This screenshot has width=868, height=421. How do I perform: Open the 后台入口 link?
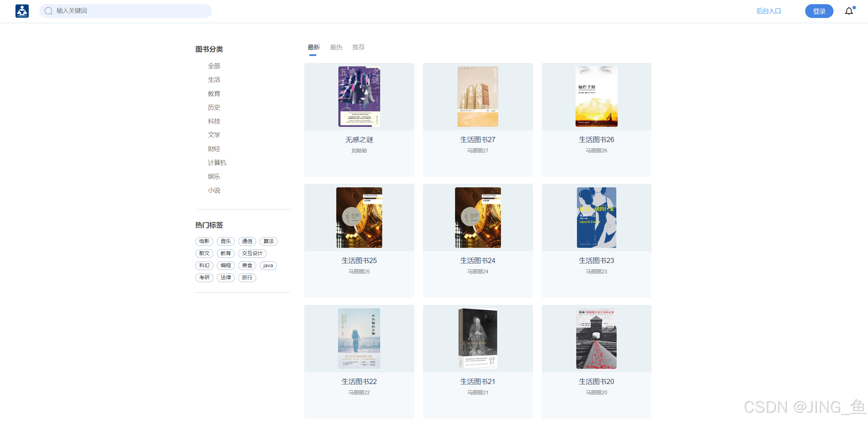pos(769,11)
